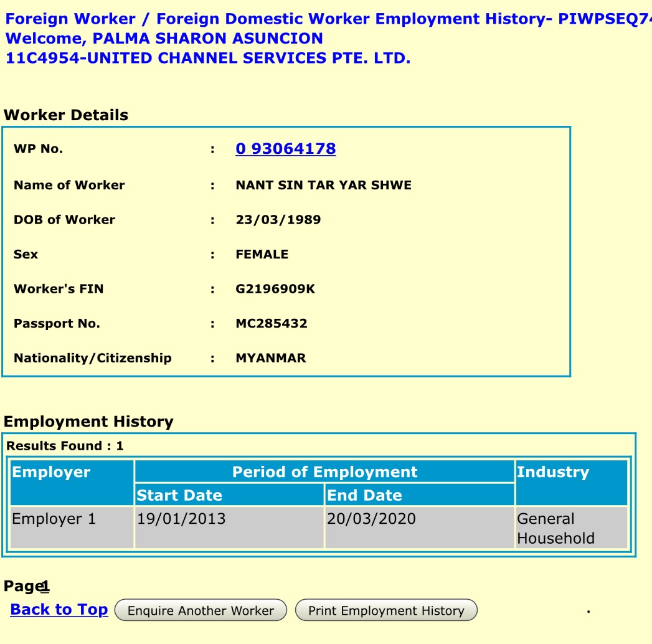Image resolution: width=652 pixels, height=644 pixels.
Task: Click the Industry column header
Action: pos(571,483)
